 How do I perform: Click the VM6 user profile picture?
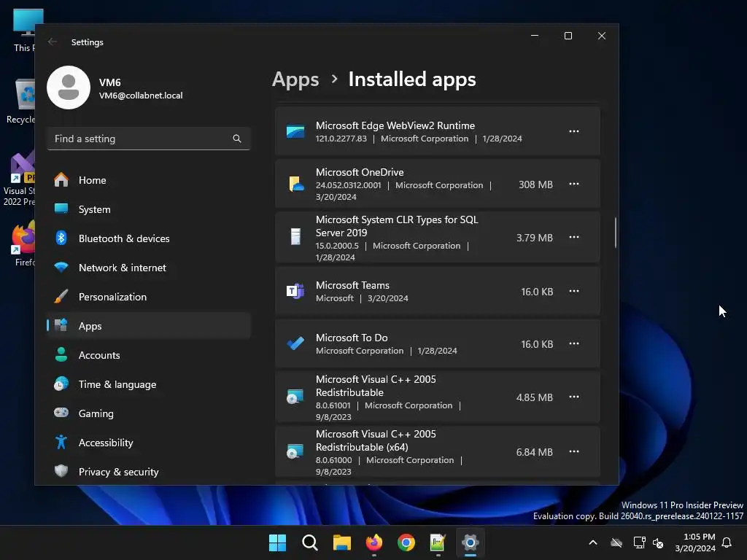click(x=69, y=87)
